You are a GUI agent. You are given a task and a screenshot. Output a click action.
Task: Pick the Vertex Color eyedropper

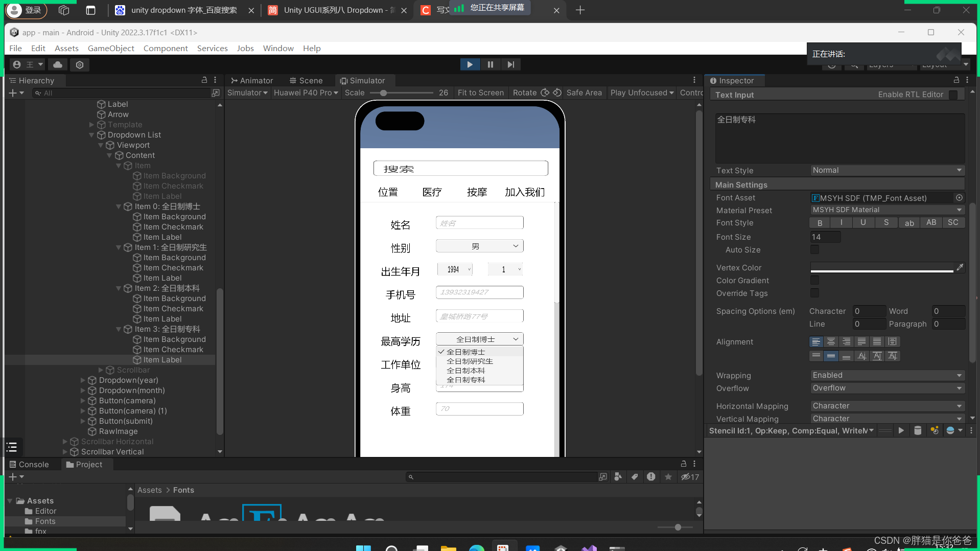coord(960,267)
